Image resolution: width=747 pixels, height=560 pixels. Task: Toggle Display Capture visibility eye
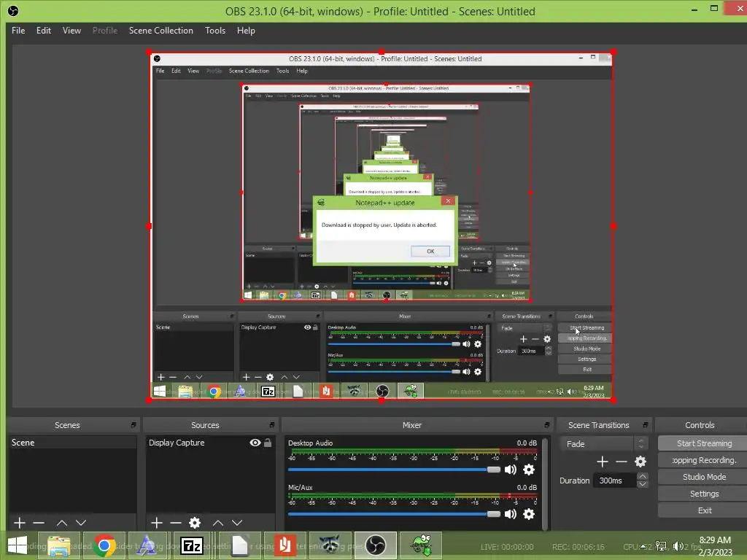click(255, 443)
